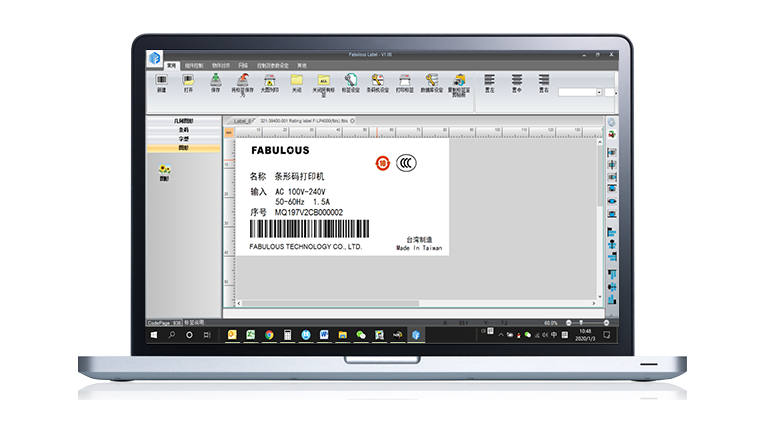Click Close all labels folder icon
The height and width of the screenshot is (430, 765).
coord(323,80)
